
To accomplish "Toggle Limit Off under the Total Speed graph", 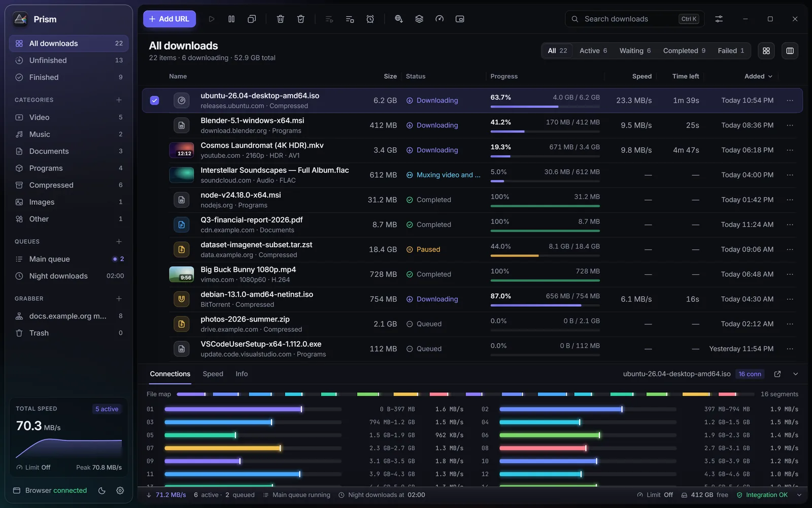I will [33, 467].
